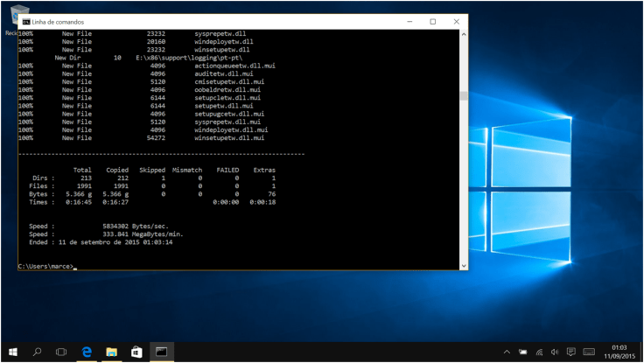Click the taskbar Search magnifier icon
Screen dimensions: 644x363
[x=37, y=352]
